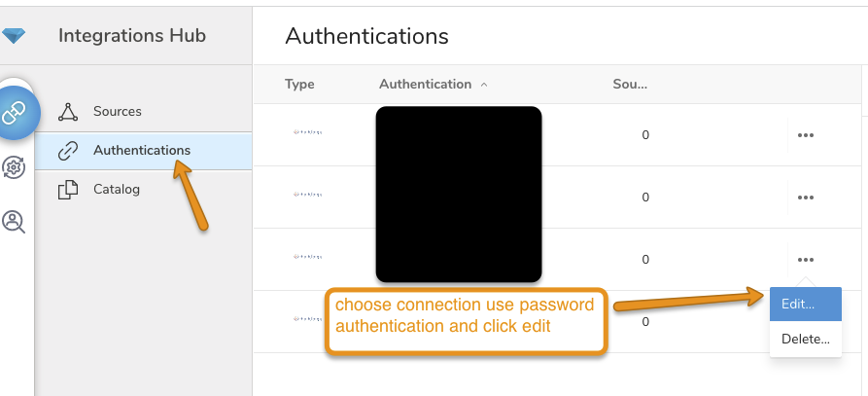Choose Edit... from the context menu
Screen dimensions: 868x396
click(x=797, y=304)
